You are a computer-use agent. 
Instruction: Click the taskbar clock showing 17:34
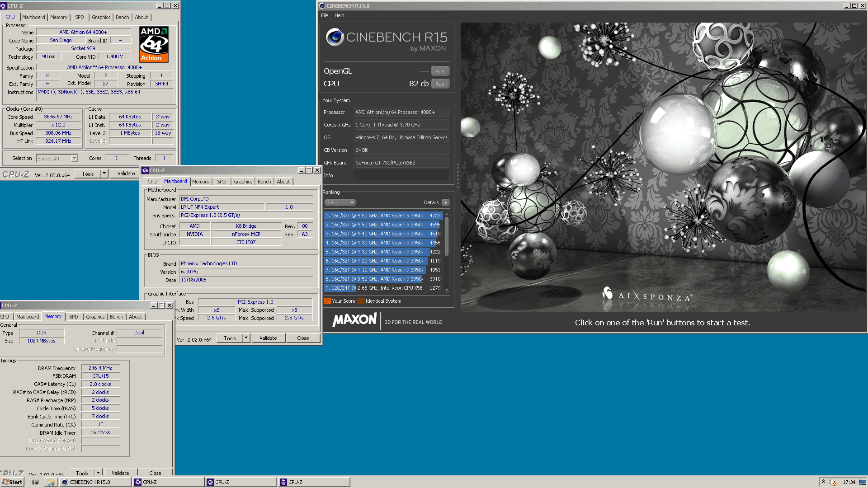coord(849,482)
